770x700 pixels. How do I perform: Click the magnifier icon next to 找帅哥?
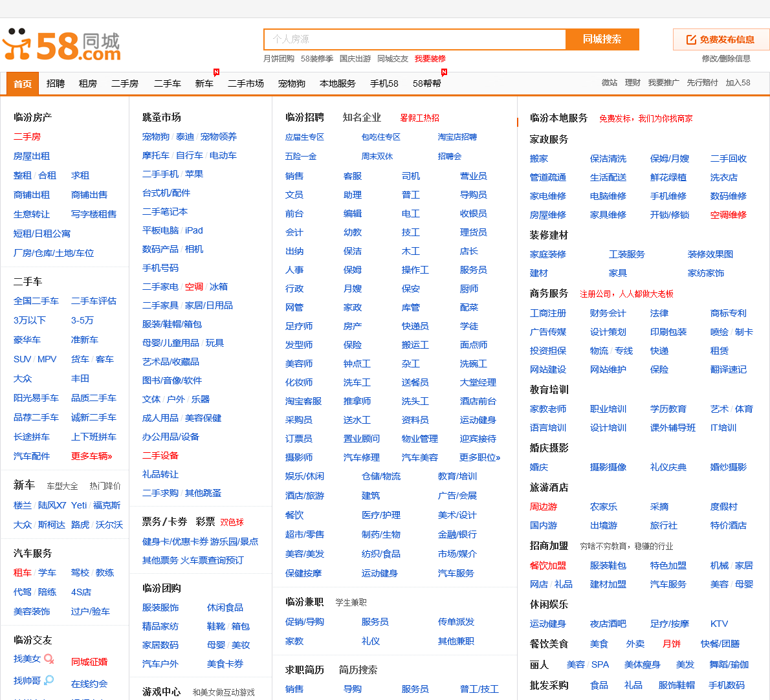point(49,681)
